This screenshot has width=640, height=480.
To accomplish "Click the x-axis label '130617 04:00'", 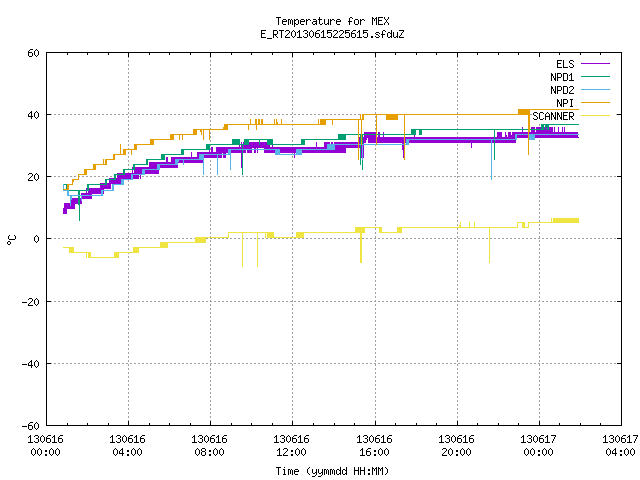I will [x=620, y=446].
